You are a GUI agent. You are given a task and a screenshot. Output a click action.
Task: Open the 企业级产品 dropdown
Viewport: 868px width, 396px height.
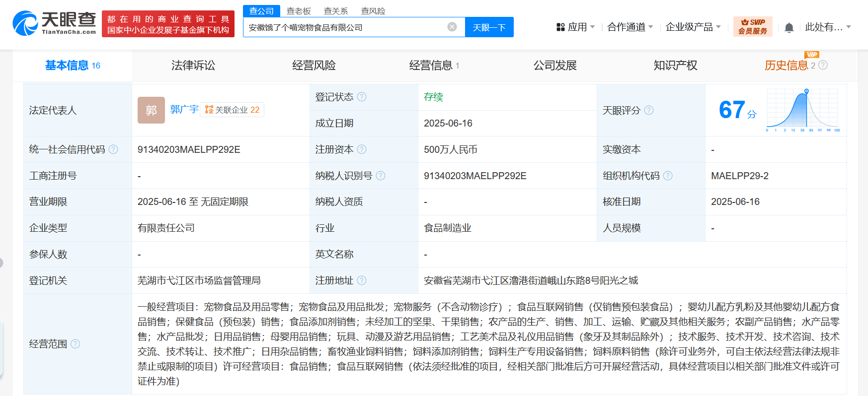[x=693, y=27]
